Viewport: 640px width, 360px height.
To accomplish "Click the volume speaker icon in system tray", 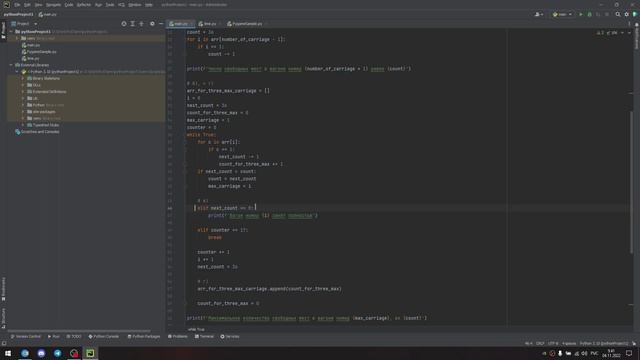I will tap(584, 353).
